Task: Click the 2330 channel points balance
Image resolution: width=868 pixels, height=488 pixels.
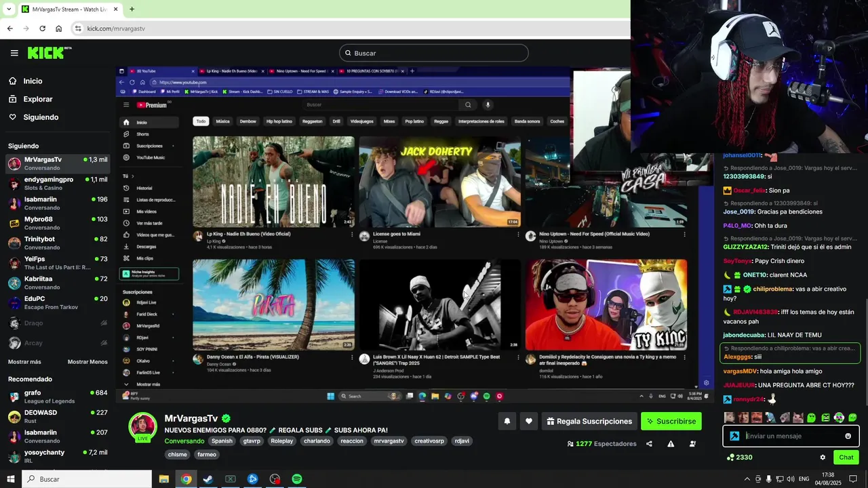Action: click(x=739, y=457)
